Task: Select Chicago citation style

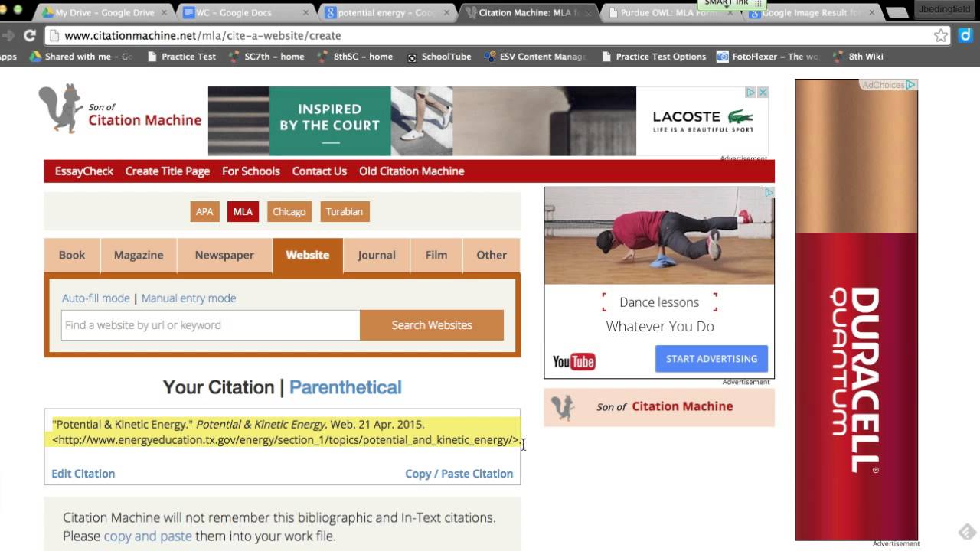Action: [289, 212]
